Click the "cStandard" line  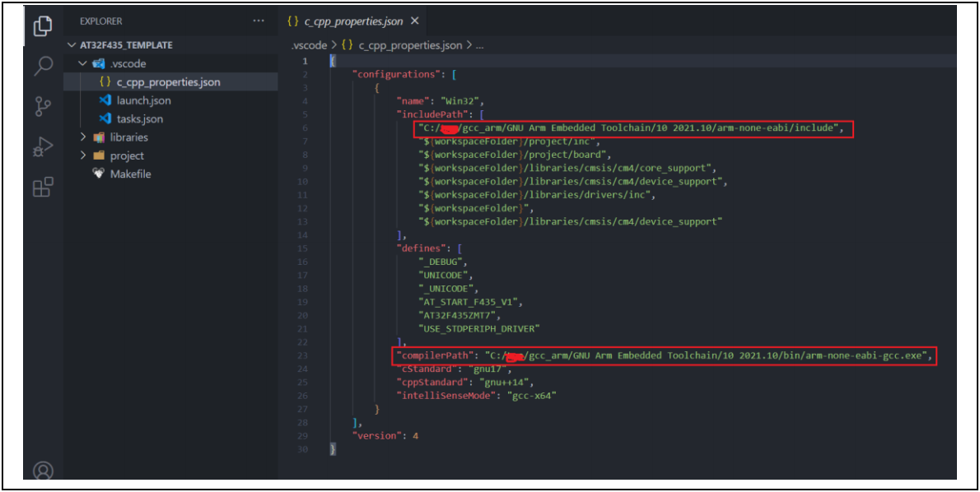(454, 369)
